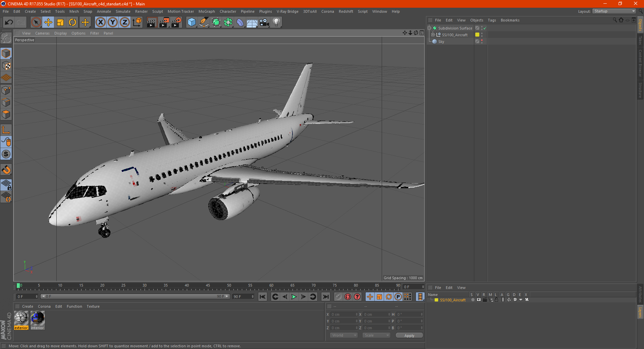Toggle Z axis lock
The width and height of the screenshot is (644, 349).
pos(125,22)
